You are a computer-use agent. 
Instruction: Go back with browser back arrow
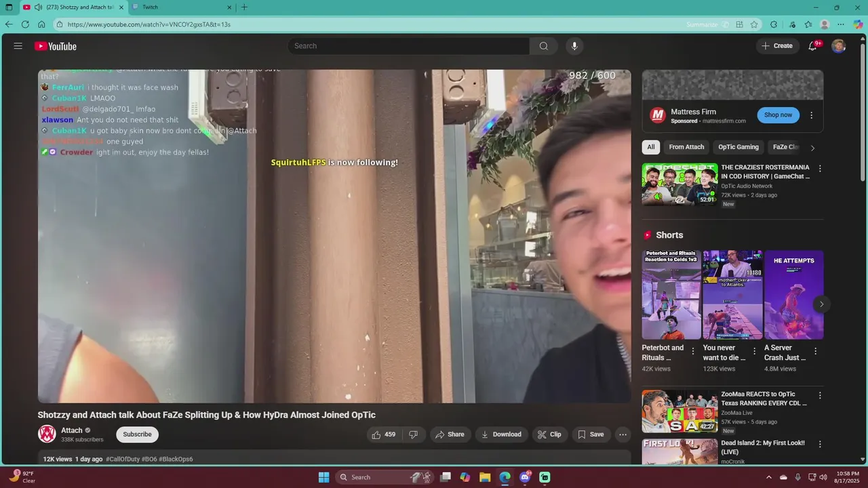tap(9, 24)
